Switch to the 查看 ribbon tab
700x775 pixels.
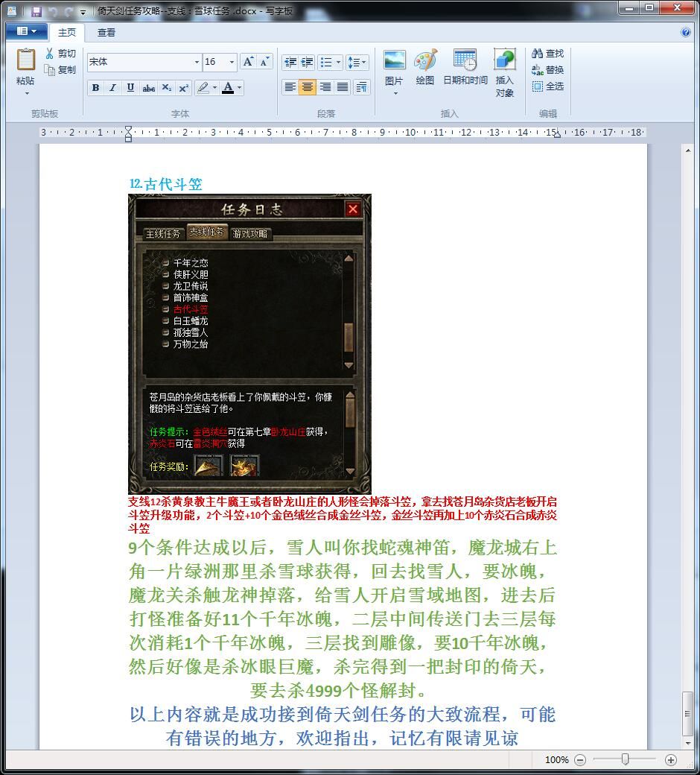(x=106, y=33)
